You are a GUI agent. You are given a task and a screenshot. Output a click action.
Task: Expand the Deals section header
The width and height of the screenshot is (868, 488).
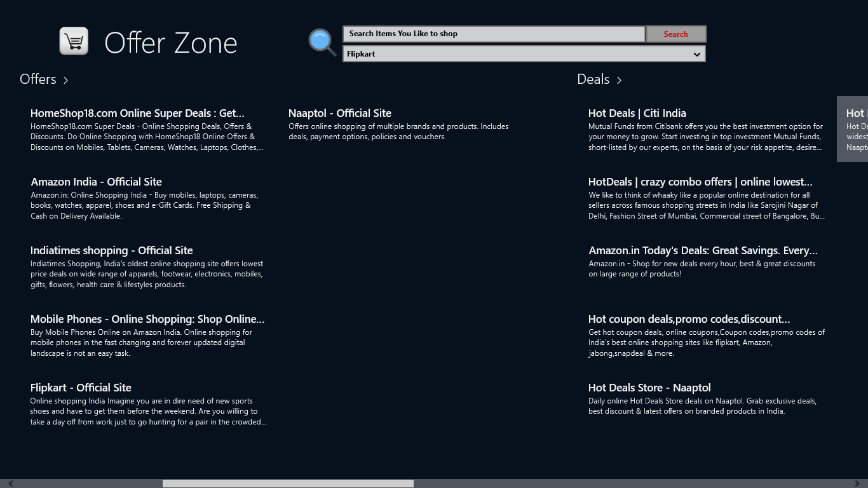(x=599, y=79)
